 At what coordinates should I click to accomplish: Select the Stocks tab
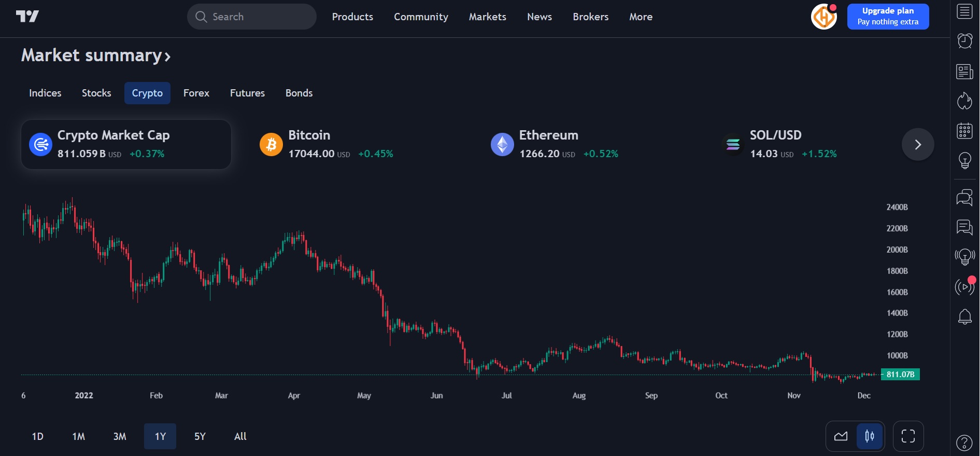96,93
